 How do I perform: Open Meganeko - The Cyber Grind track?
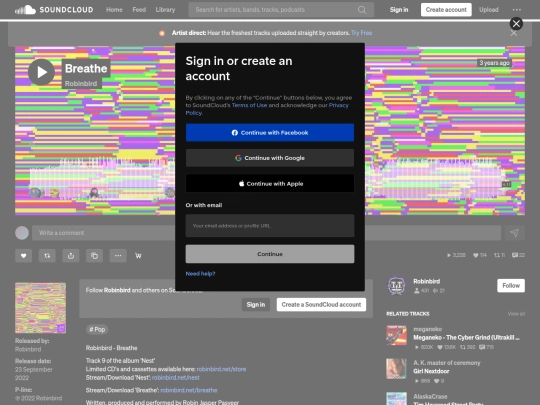tap(466, 338)
